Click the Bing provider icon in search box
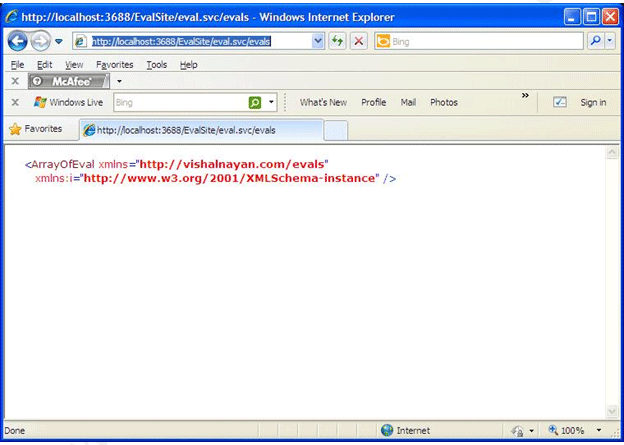 coord(383,41)
